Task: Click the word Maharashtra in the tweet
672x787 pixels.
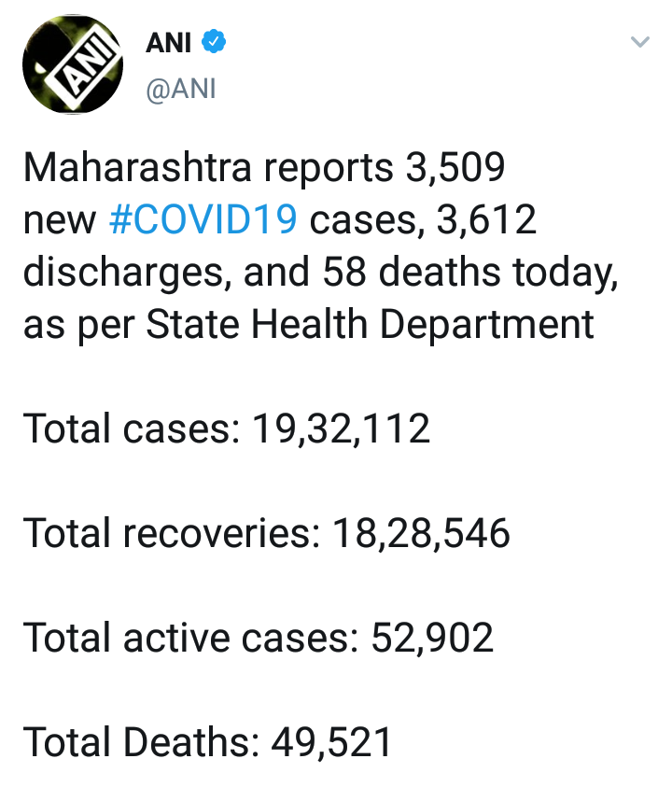Action: 134,169
